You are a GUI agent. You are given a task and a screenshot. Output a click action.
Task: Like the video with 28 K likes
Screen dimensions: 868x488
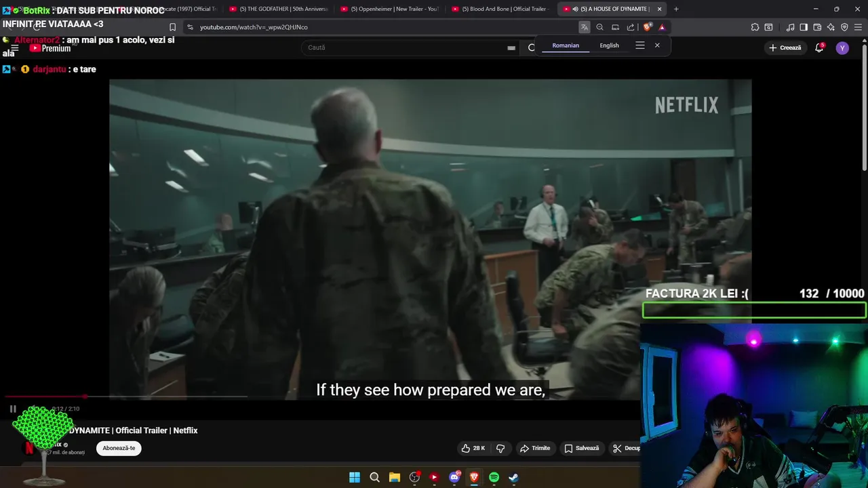(x=473, y=448)
